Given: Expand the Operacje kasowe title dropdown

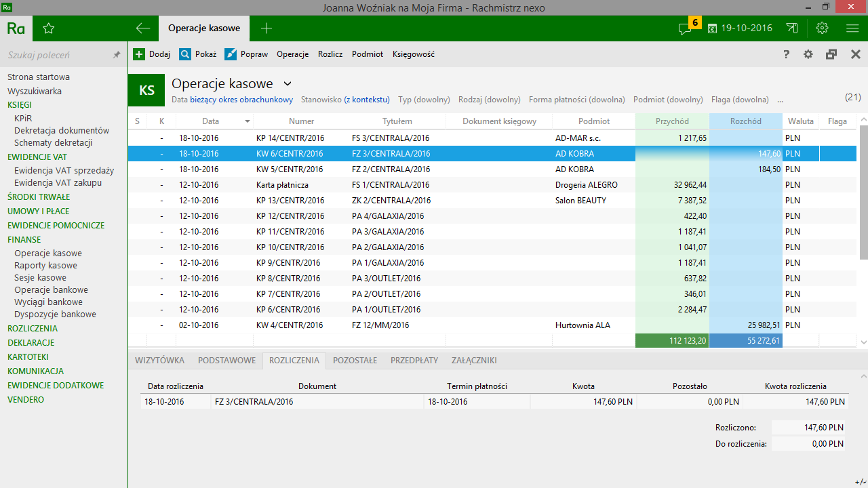Looking at the screenshot, I should coord(288,83).
